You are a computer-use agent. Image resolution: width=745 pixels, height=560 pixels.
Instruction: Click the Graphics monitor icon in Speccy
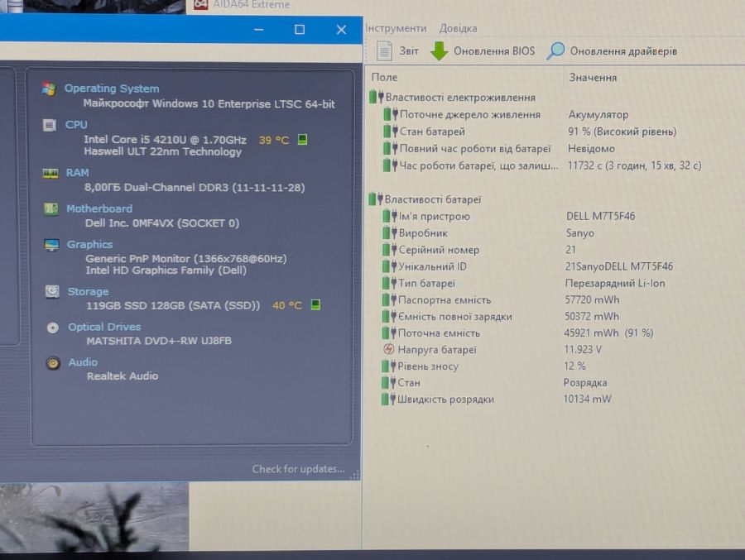pos(51,245)
